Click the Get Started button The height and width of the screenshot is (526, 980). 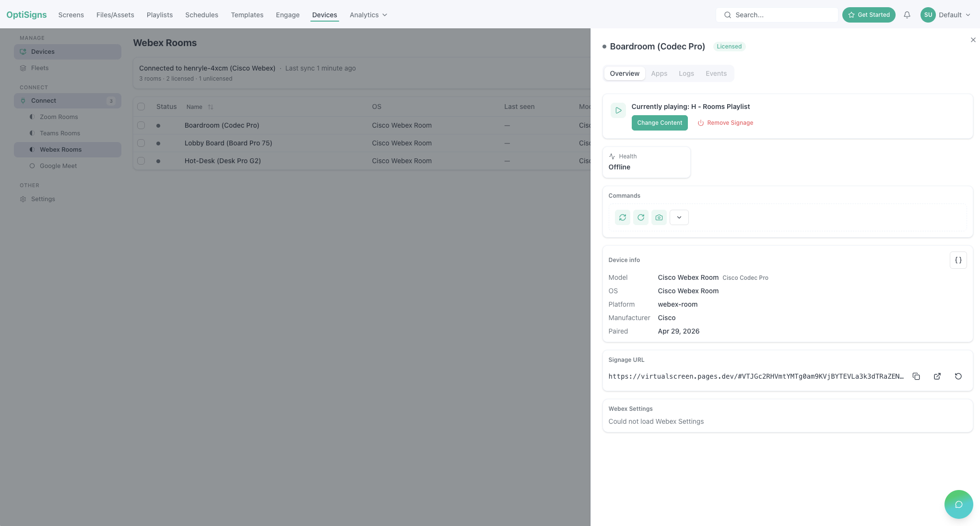point(869,15)
